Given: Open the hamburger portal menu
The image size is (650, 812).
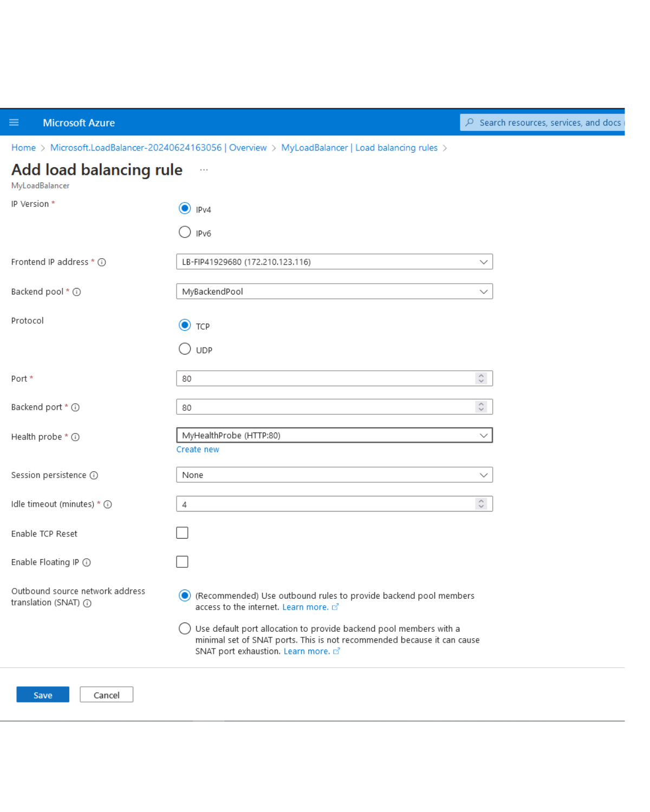Looking at the screenshot, I should pyautogui.click(x=14, y=122).
